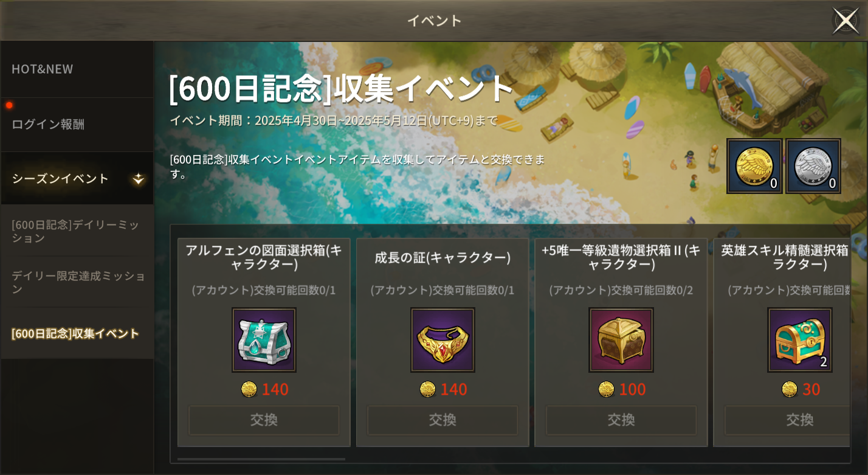The height and width of the screenshot is (475, 868).
Task: Click the silver wing coin currency icon
Action: (813, 166)
